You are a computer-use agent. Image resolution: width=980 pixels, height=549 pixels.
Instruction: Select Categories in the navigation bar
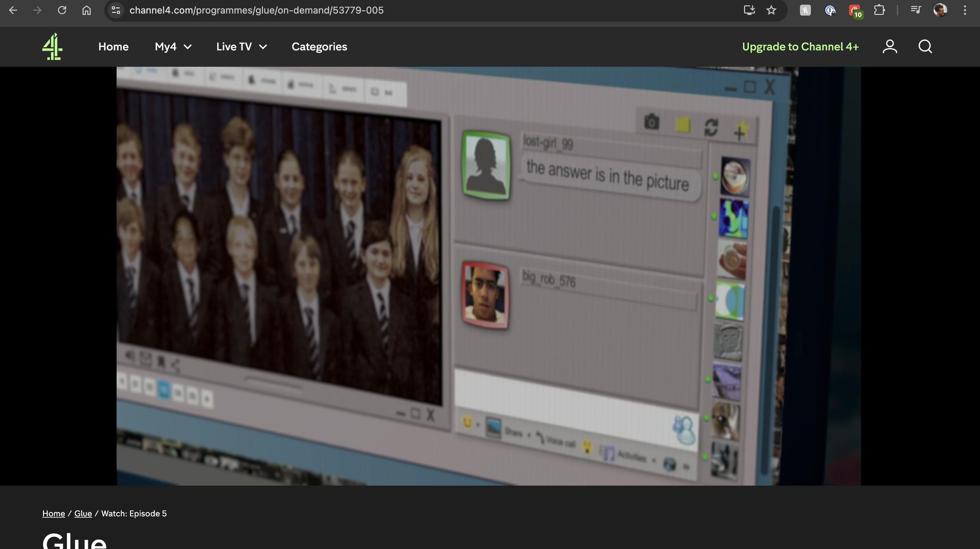pyautogui.click(x=319, y=47)
